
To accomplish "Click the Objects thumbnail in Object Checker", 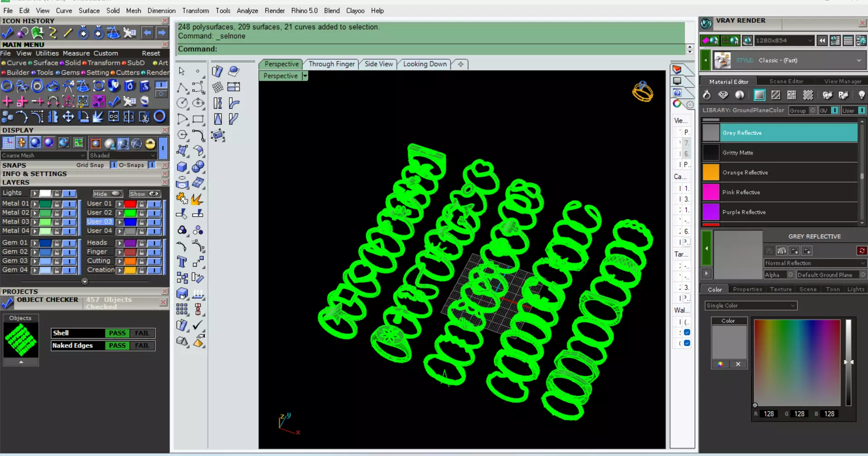I will [x=21, y=341].
